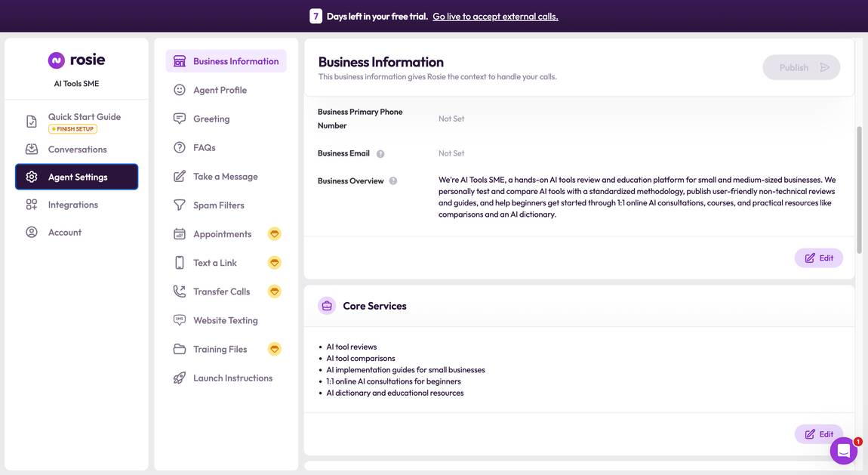Click the Publish button

[x=801, y=67]
